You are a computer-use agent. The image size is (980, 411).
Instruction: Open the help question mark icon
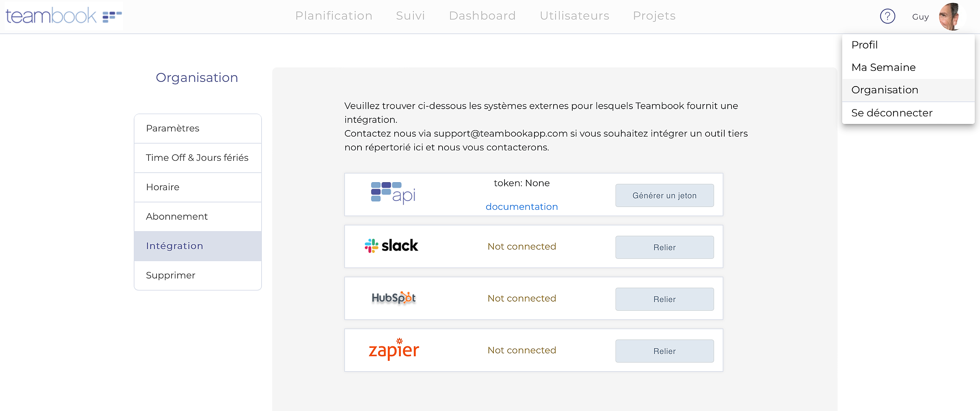coord(887,16)
